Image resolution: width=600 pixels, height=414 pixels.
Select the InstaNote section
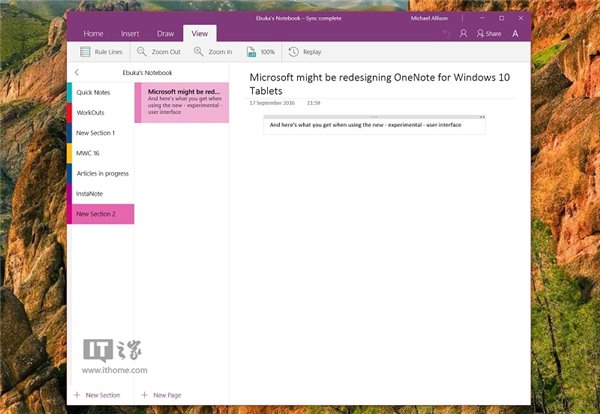tap(101, 194)
